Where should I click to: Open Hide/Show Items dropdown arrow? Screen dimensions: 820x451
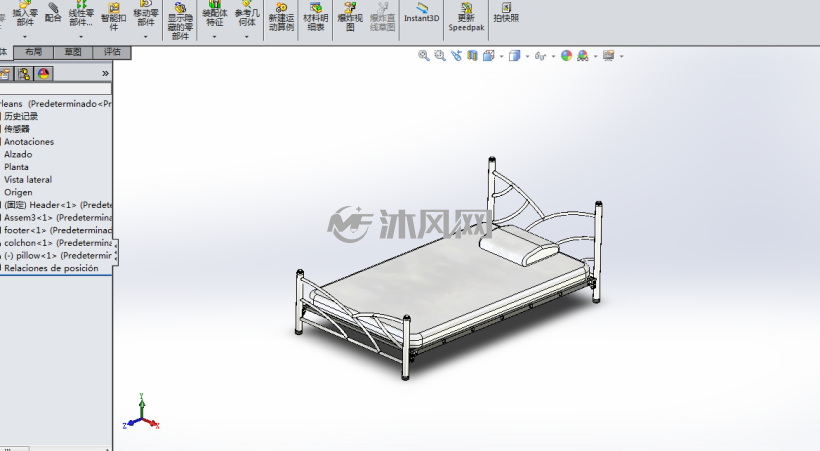click(553, 57)
